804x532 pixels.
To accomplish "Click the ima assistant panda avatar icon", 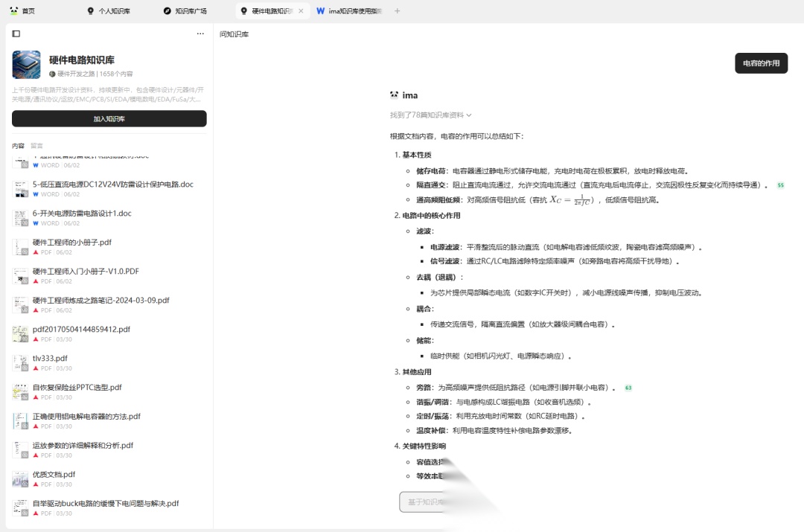I will click(394, 95).
